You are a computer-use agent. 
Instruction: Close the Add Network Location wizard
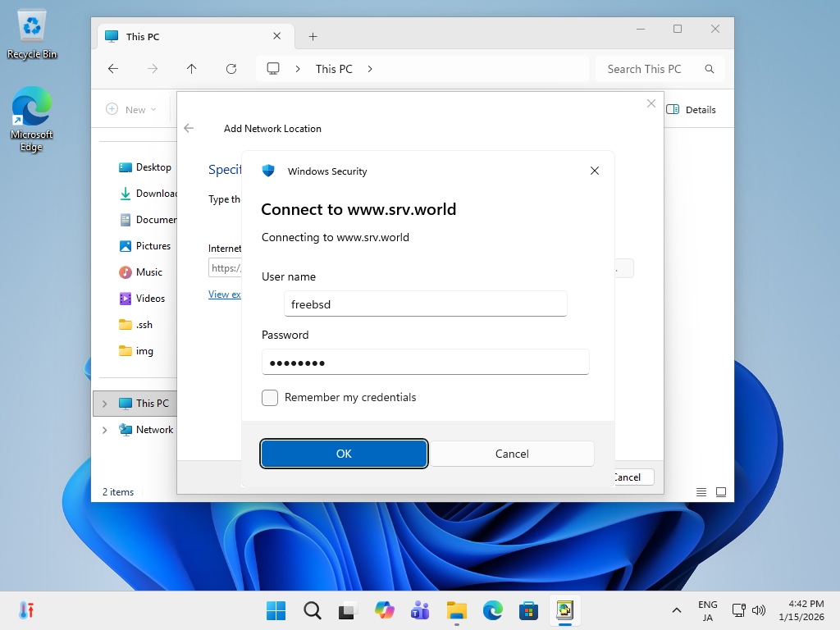tap(651, 103)
